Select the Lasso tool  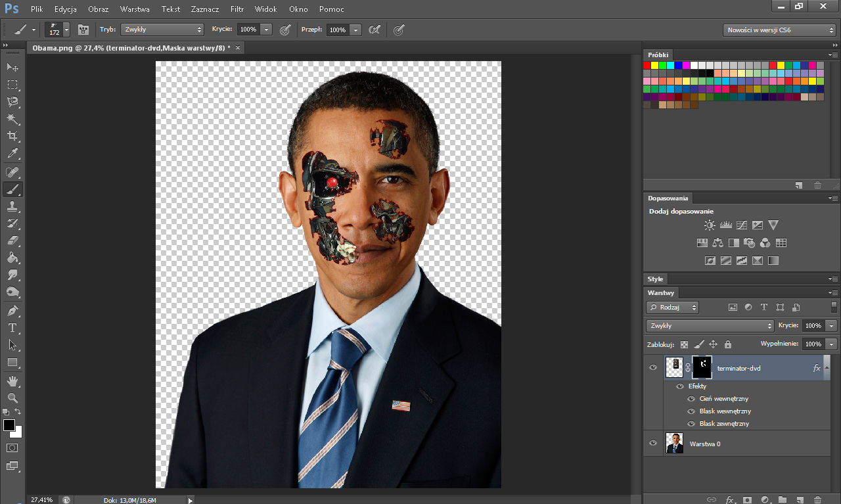coord(12,102)
